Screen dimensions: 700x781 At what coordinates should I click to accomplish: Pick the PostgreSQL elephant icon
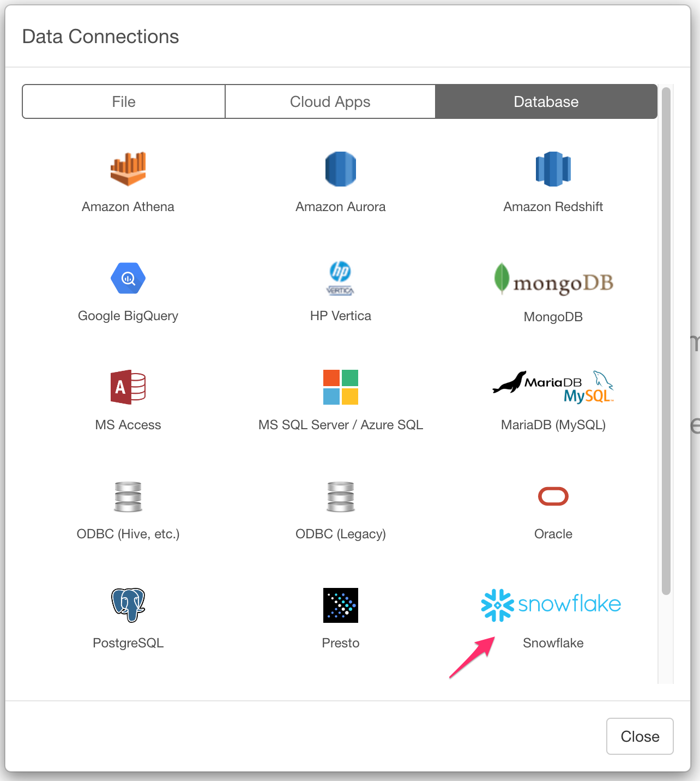coord(128,605)
